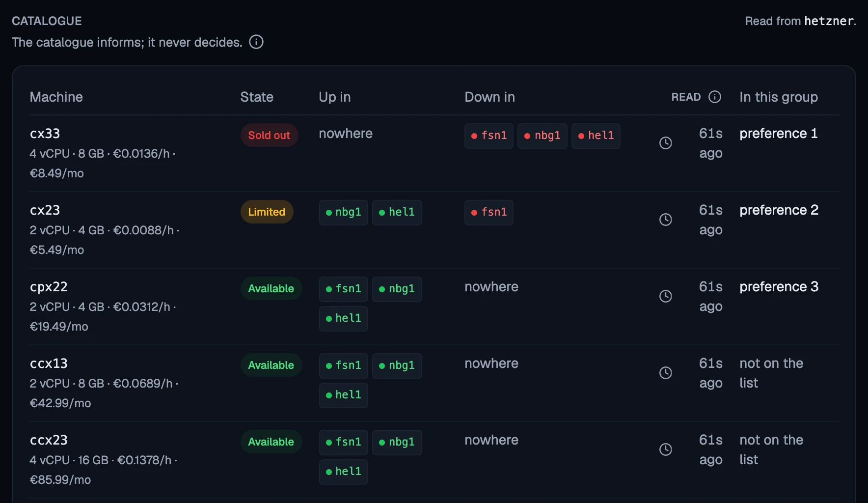Click Sold out badge for cx33
The height and width of the screenshot is (503, 868).
coord(269,135)
